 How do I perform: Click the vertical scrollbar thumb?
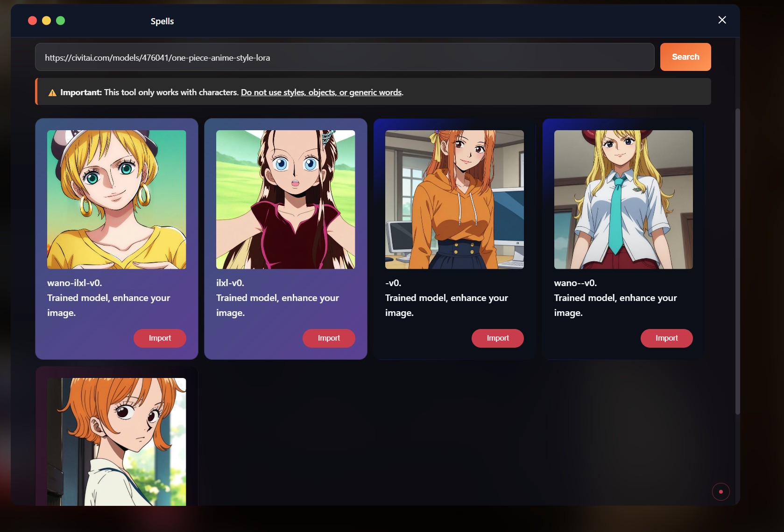click(737, 261)
